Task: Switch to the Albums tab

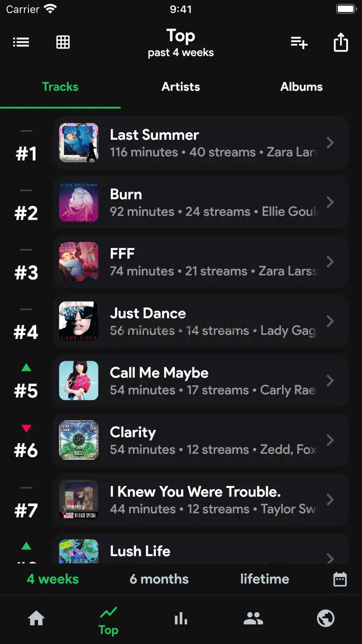Action: (x=302, y=87)
